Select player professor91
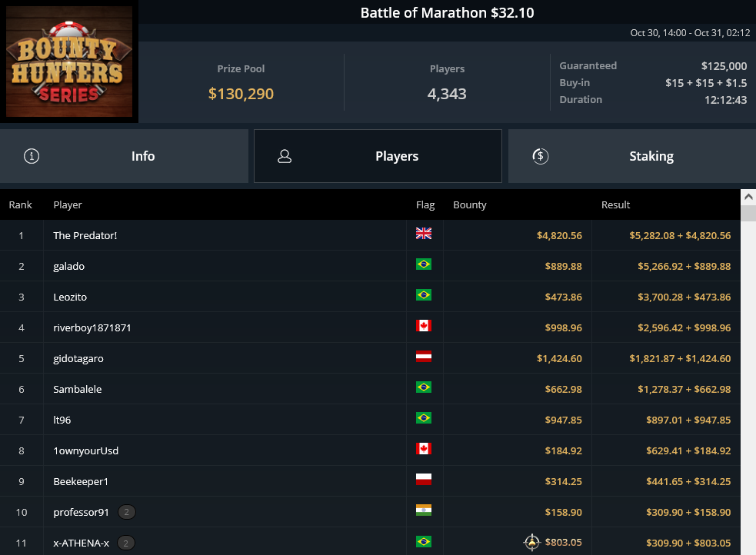Viewport: 756px width, 555px height. coord(81,512)
